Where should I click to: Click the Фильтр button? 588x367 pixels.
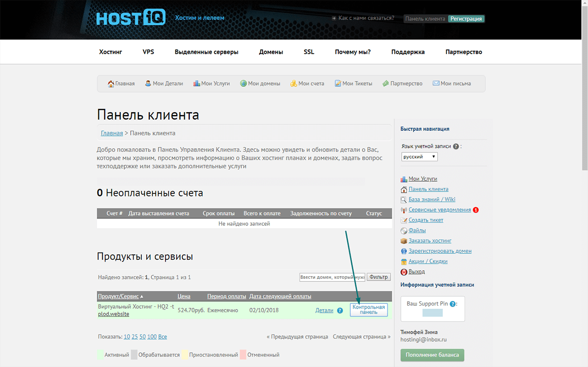click(x=378, y=277)
